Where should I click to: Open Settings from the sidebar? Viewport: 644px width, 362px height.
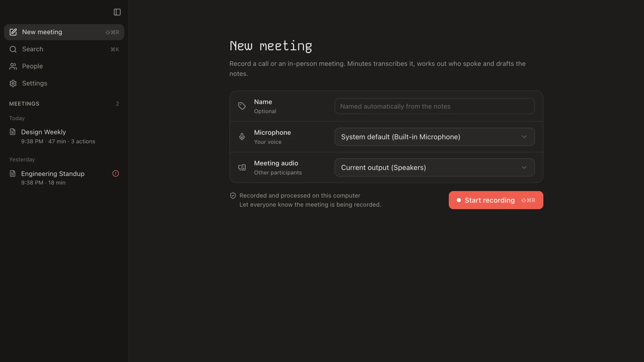click(x=64, y=83)
